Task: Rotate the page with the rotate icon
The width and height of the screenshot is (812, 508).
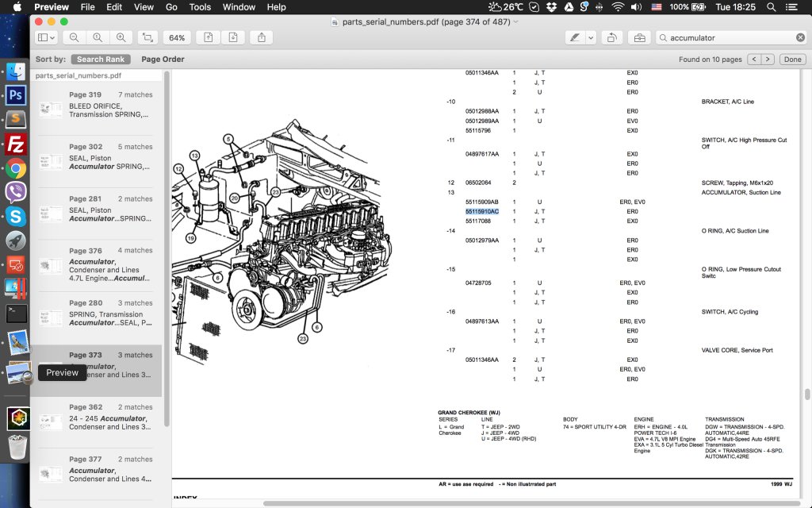Action: pos(612,37)
